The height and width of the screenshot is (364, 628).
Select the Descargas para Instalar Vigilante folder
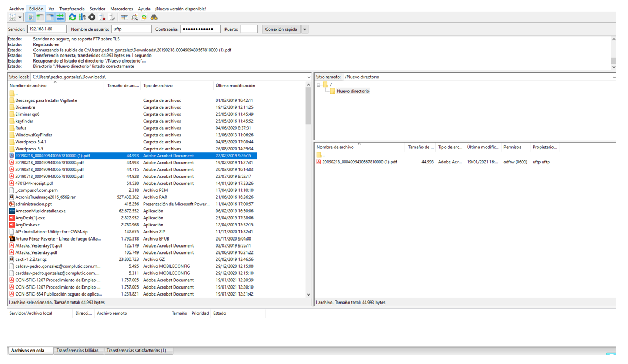[46, 100]
